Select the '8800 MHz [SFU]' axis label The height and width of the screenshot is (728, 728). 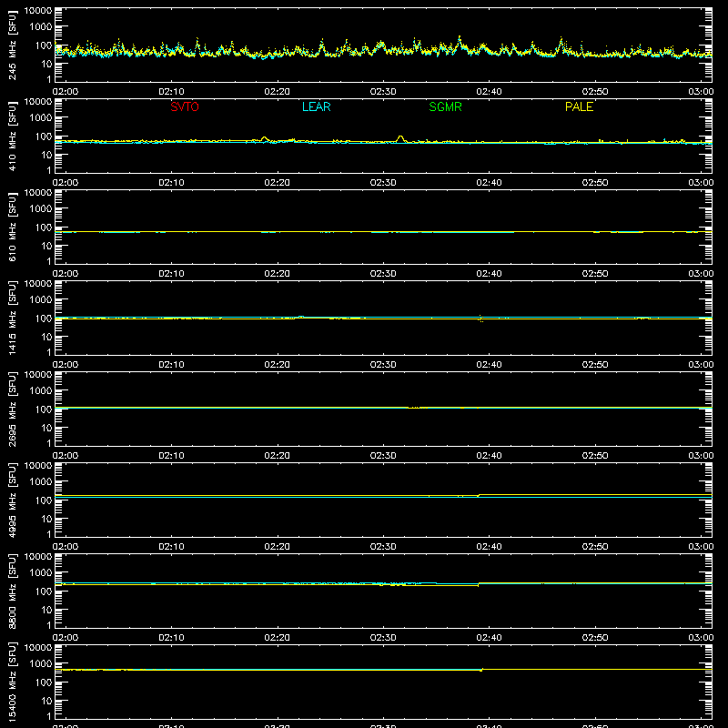point(12,591)
